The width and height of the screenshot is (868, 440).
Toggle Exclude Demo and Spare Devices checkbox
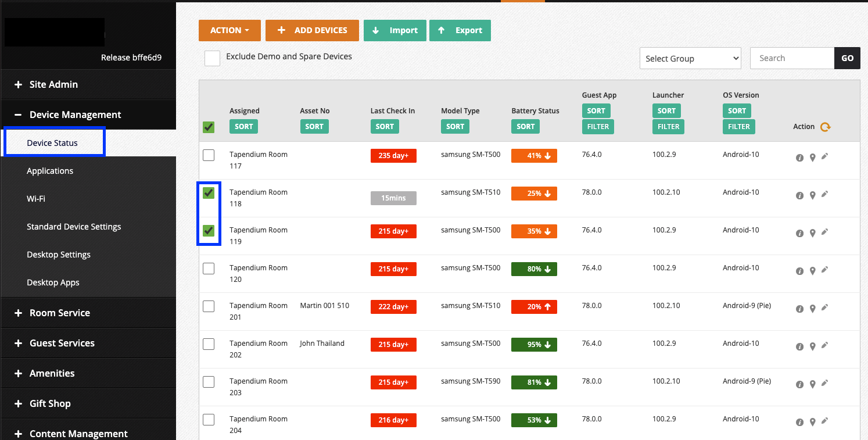212,58
